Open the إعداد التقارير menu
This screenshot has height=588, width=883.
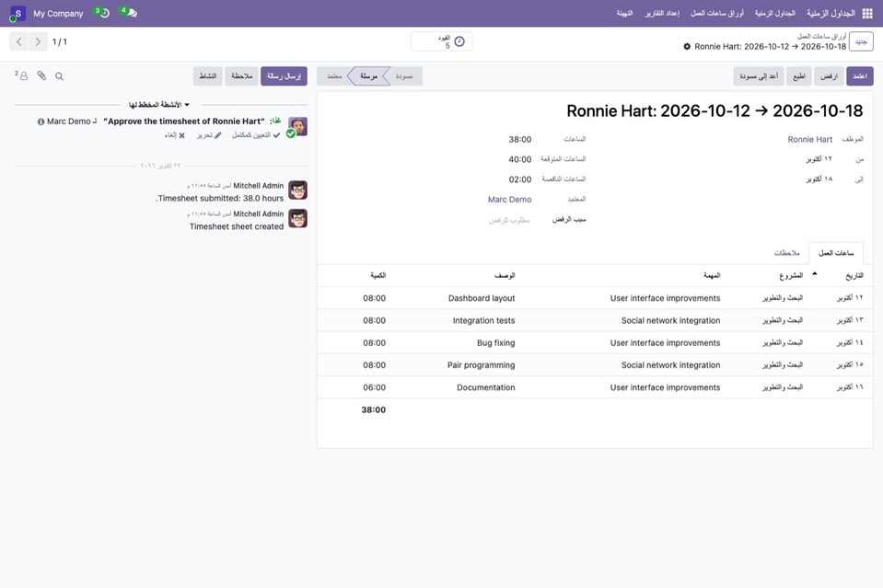tap(662, 13)
